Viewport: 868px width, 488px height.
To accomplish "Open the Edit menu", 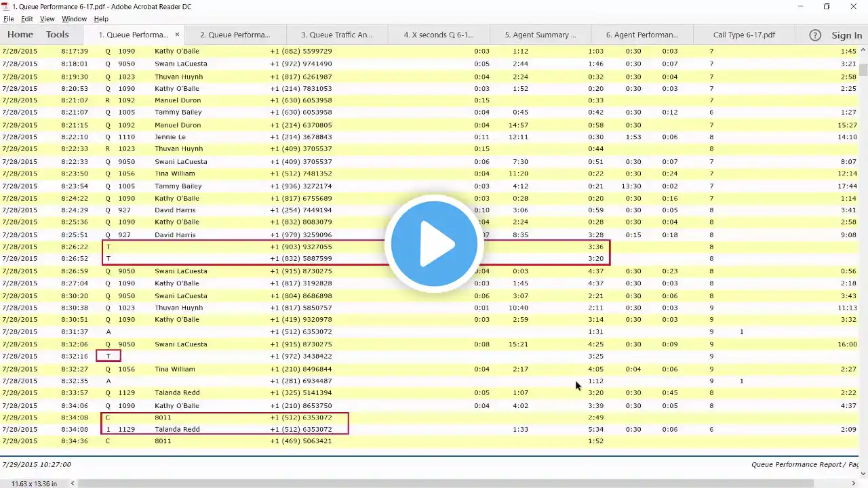I will 27,19.
